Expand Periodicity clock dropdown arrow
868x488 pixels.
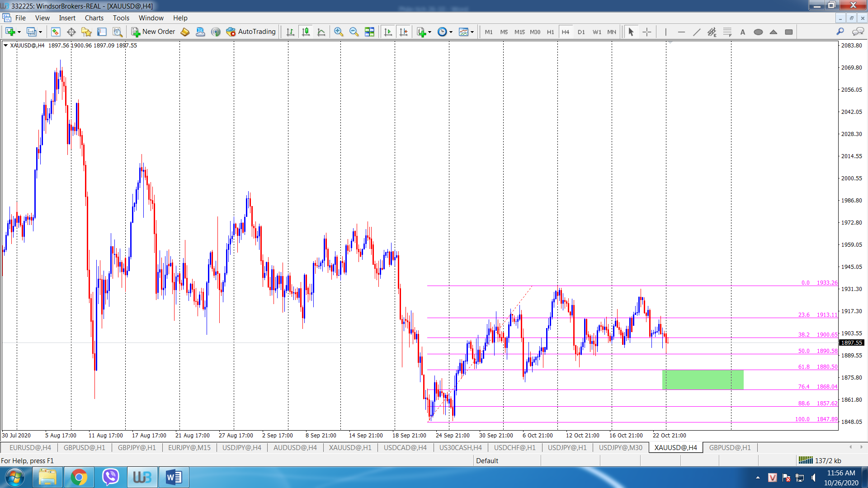(x=451, y=32)
